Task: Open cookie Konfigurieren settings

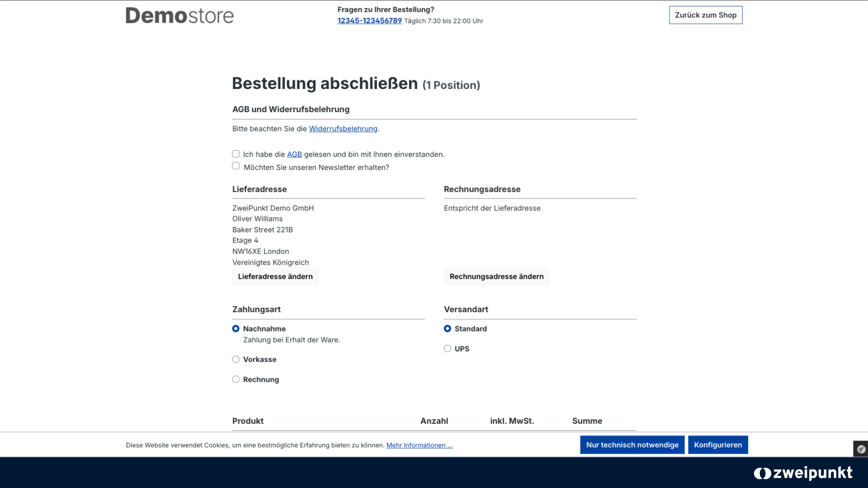Action: coord(718,445)
